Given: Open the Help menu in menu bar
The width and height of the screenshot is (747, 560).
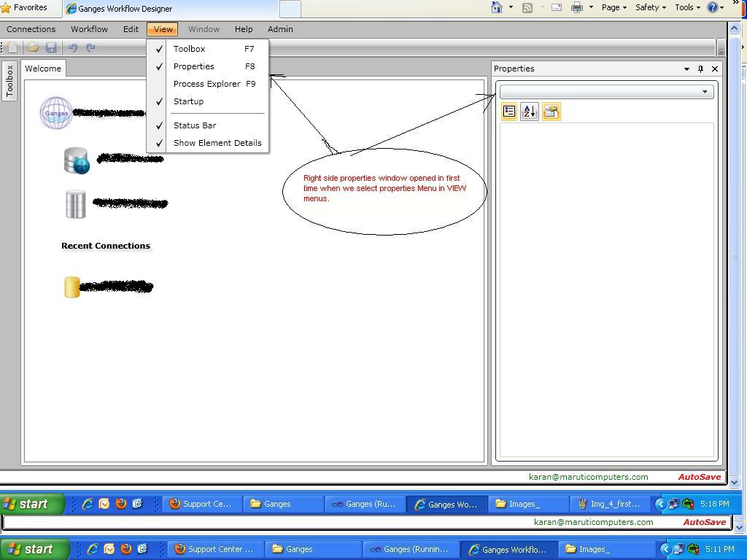Looking at the screenshot, I should pyautogui.click(x=244, y=29).
